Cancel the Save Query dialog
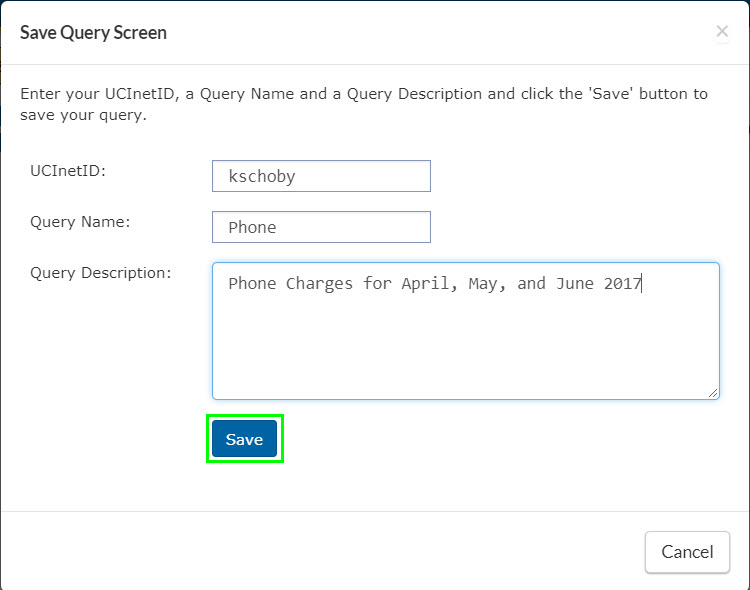Image resolution: width=750 pixels, height=590 pixels. click(687, 552)
